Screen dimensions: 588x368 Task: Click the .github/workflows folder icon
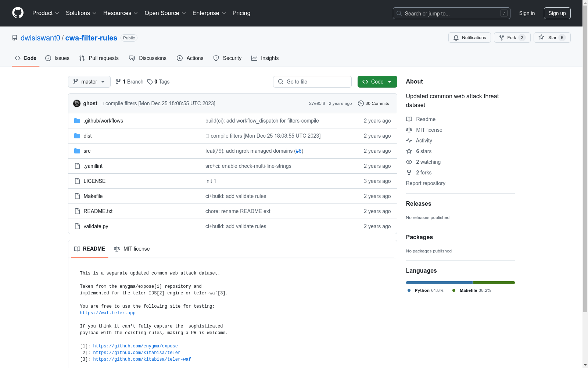click(77, 121)
